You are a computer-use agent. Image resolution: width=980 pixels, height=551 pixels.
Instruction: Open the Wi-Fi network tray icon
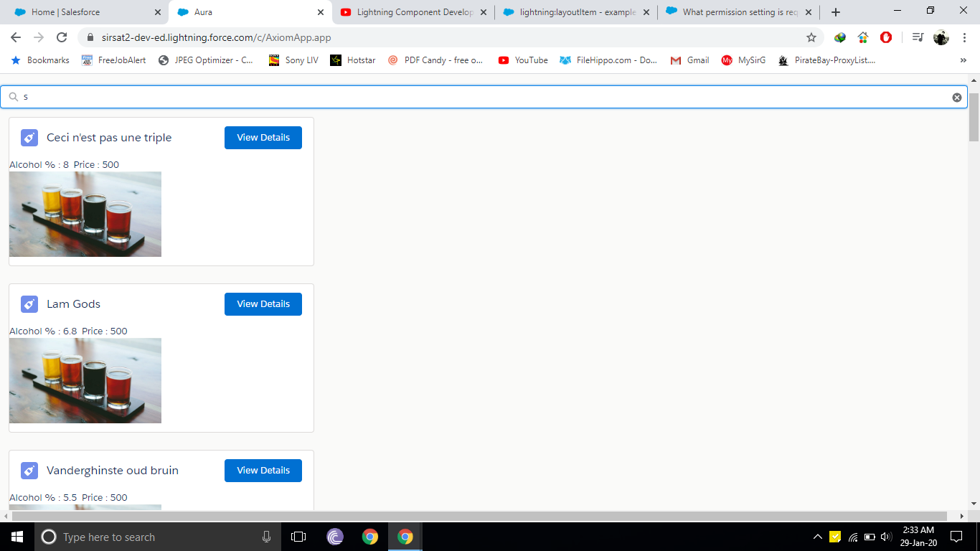click(x=853, y=537)
